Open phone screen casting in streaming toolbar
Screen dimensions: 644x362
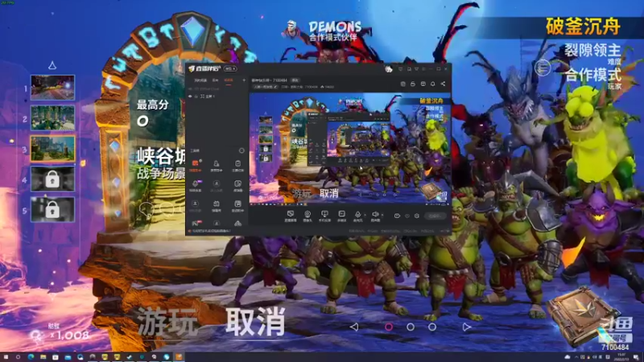click(x=324, y=216)
